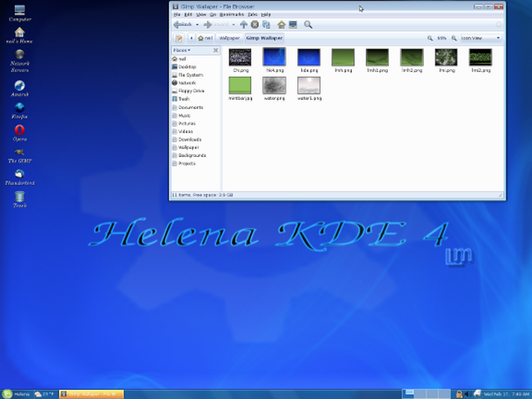Viewport: 532px width, 399px height.
Task: Zoom in with the plus magnifier
Action: 454,38
